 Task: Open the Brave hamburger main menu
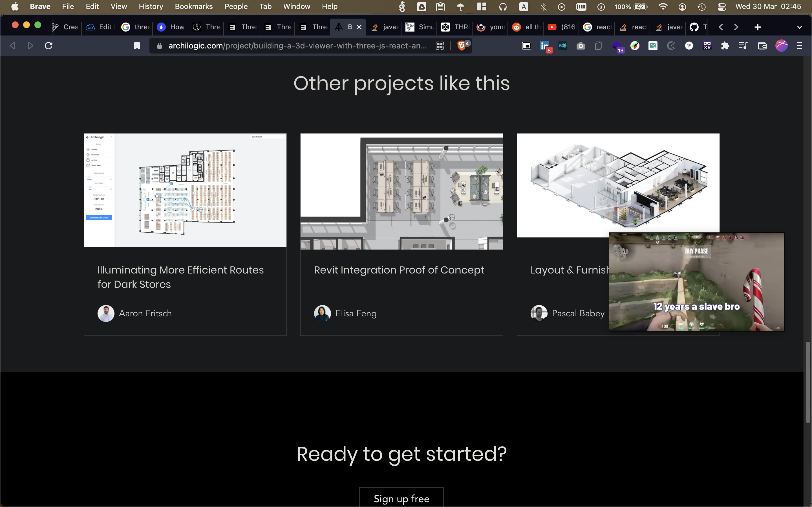[x=799, y=46]
